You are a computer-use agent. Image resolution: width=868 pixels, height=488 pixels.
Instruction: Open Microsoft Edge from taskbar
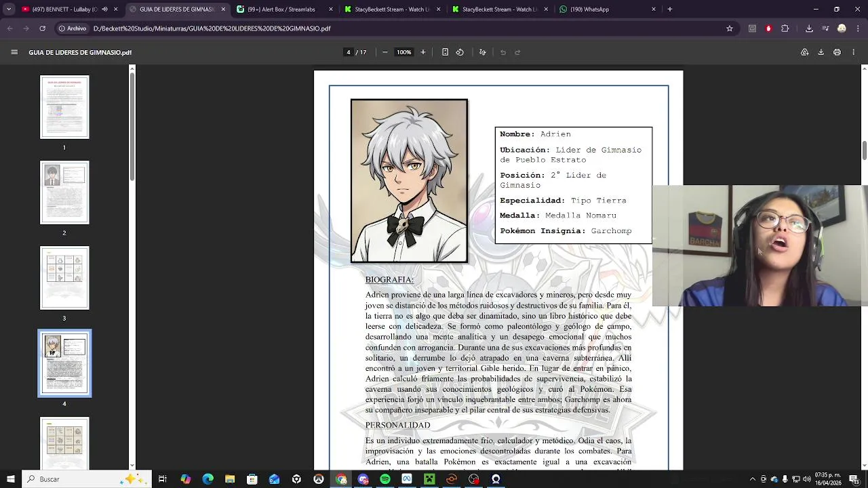(208, 479)
